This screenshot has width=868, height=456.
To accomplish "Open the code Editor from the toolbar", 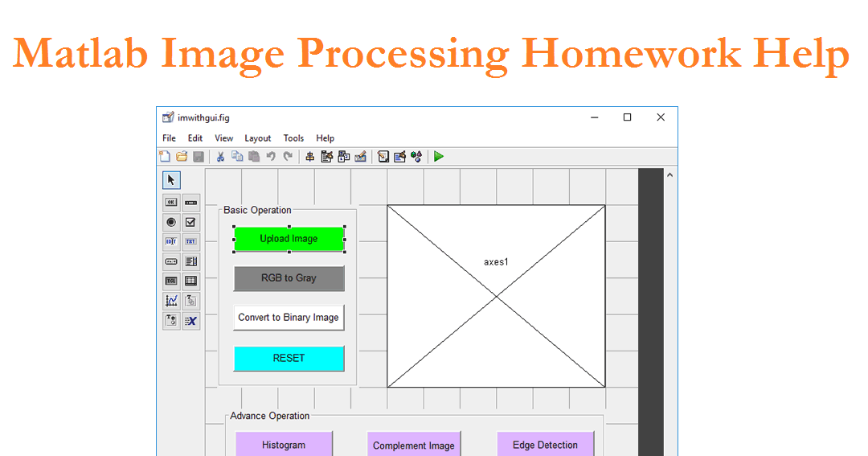I will tap(383, 157).
